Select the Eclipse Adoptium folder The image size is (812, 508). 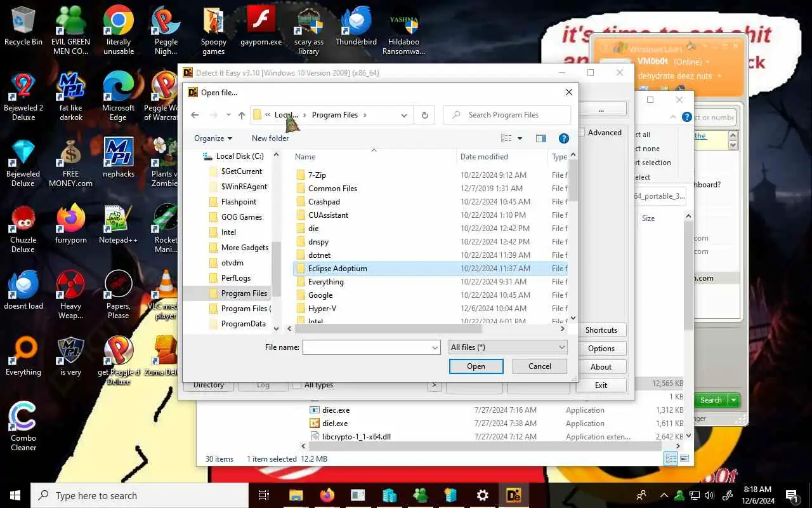coord(430,269)
